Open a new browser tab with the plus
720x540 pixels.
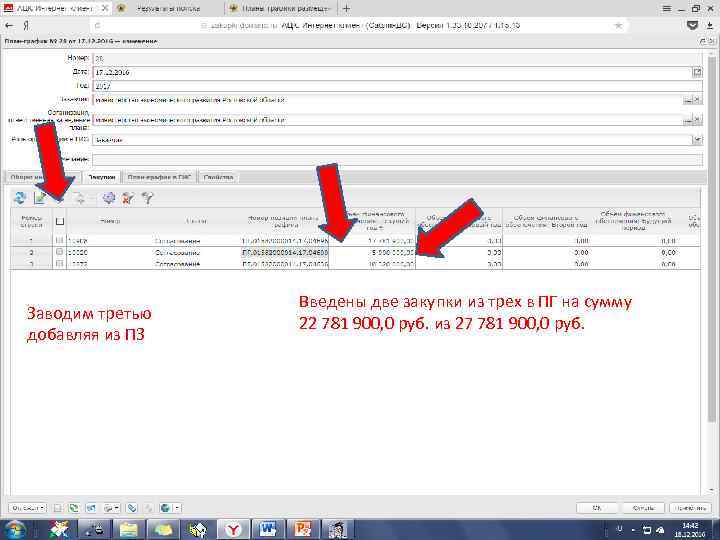click(x=346, y=8)
